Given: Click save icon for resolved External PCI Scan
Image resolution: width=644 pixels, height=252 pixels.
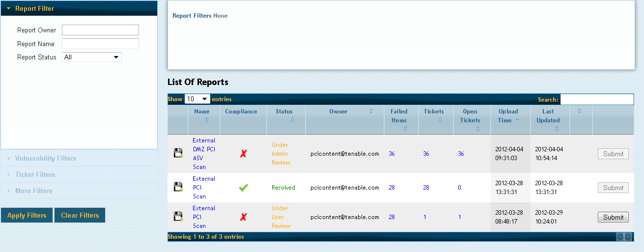Looking at the screenshot, I should coord(178,187).
